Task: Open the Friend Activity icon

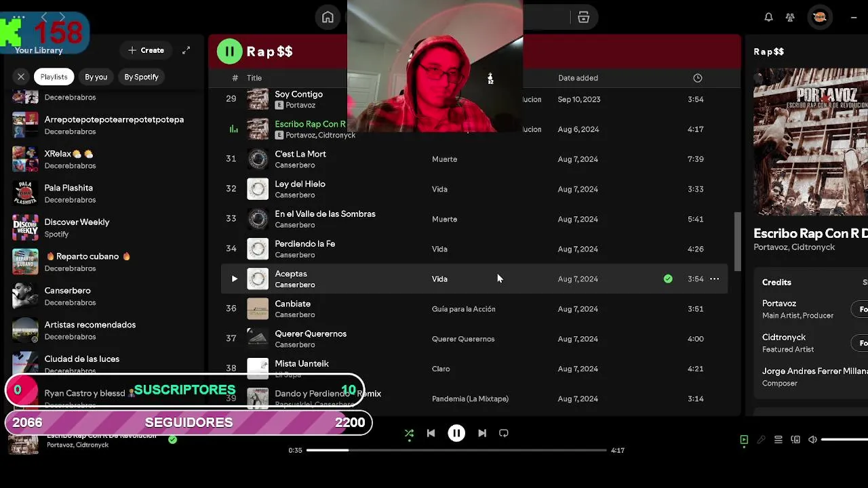Action: (790, 18)
